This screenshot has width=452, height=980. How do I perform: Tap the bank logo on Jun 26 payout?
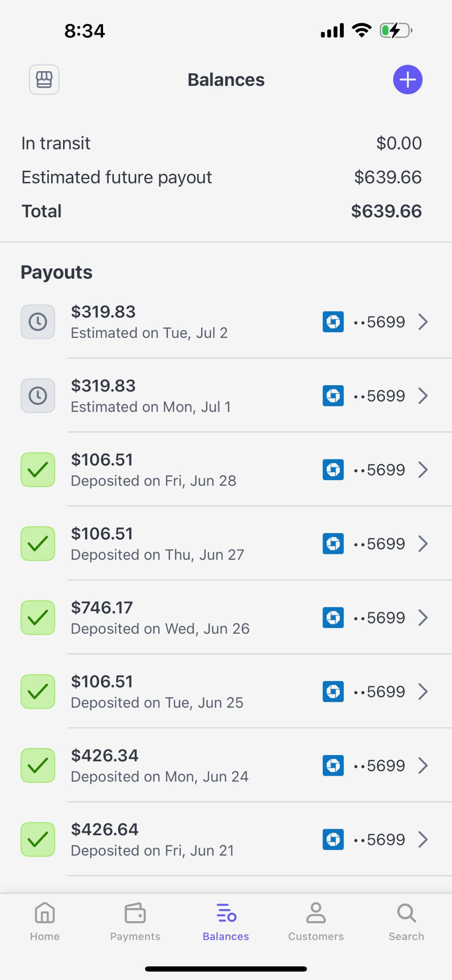click(x=333, y=618)
